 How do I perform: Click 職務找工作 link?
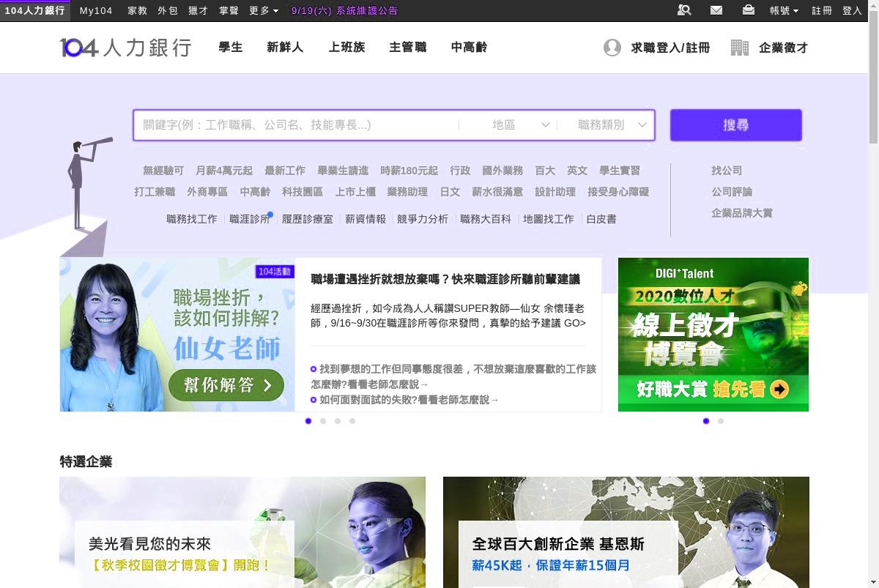[x=192, y=219]
